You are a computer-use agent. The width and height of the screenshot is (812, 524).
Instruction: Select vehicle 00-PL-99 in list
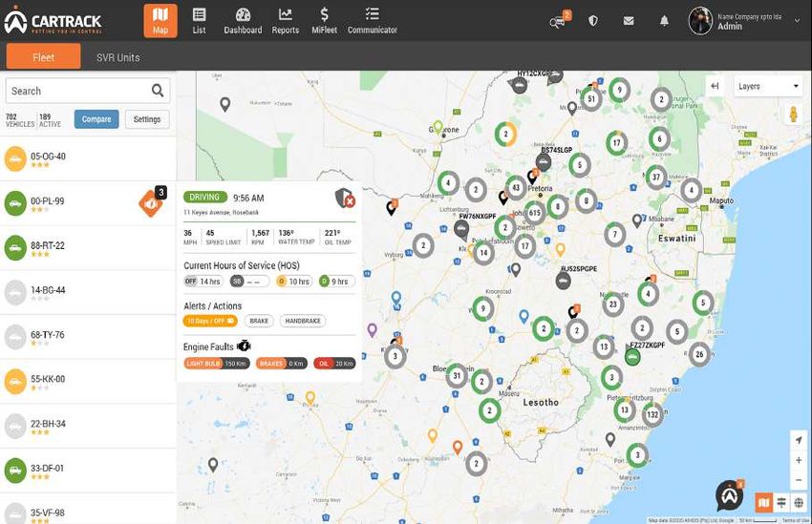(88, 203)
